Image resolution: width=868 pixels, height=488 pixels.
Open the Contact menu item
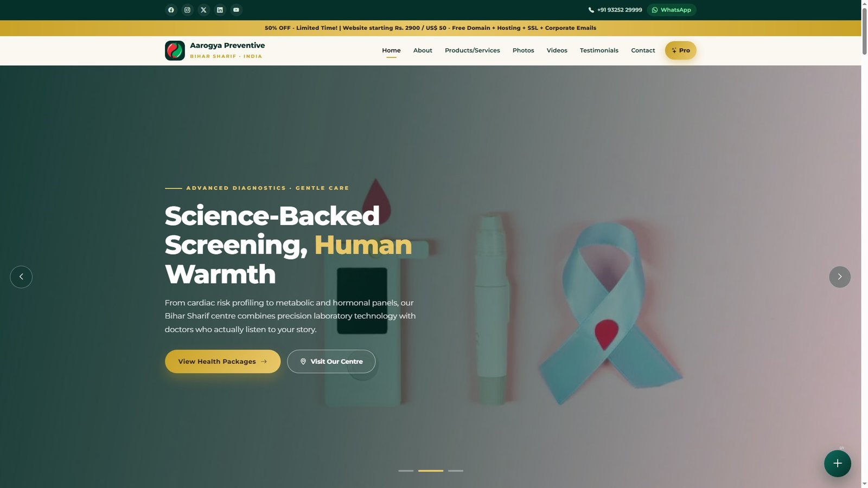coord(643,50)
